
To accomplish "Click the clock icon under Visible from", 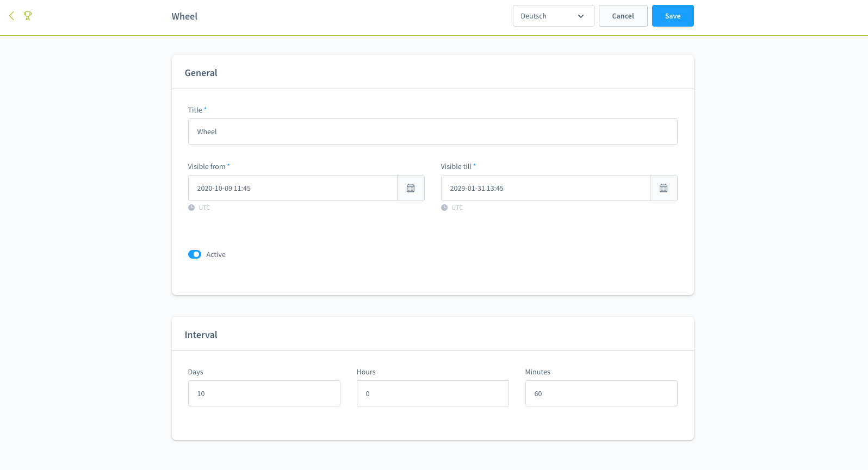I will pos(191,208).
